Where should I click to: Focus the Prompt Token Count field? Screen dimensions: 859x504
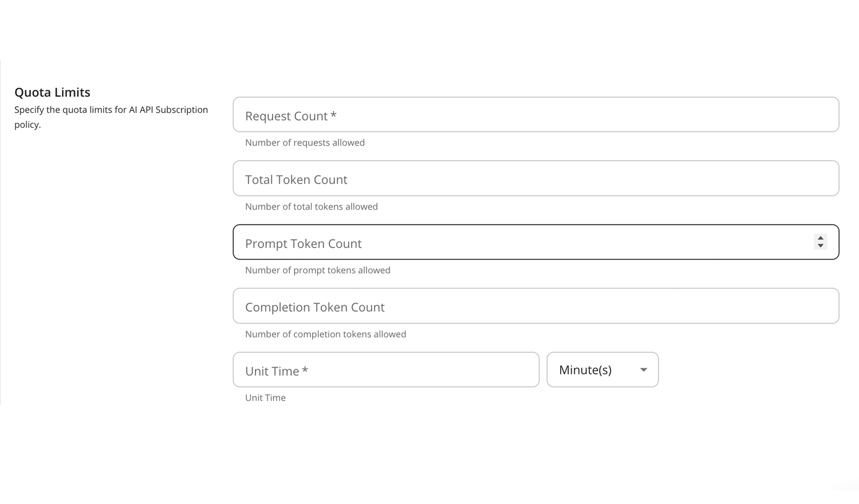pyautogui.click(x=515, y=242)
